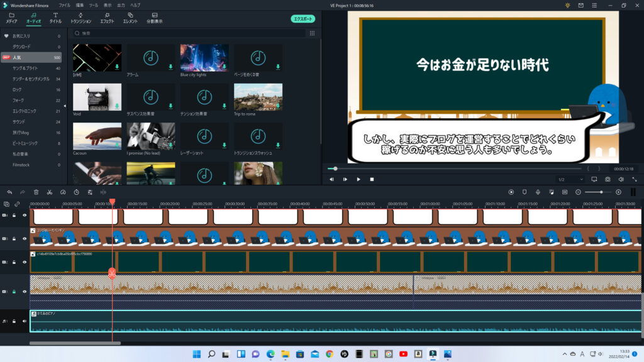Image resolution: width=644 pixels, height=362 pixels.
Task: Play the preview video
Action: 358,179
